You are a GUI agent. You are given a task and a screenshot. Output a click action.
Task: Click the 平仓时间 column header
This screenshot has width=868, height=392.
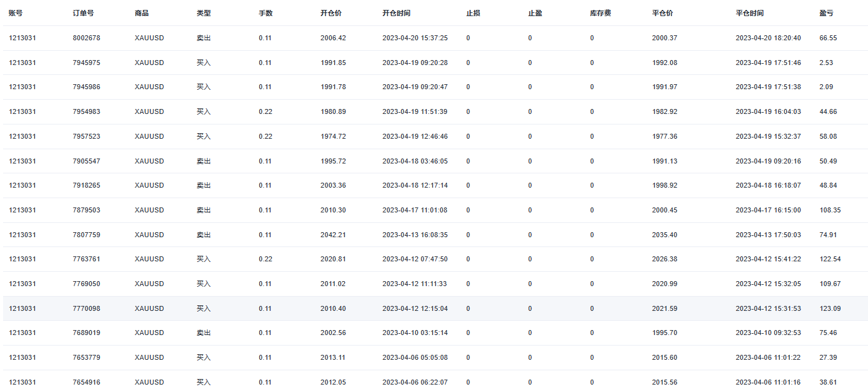[750, 13]
